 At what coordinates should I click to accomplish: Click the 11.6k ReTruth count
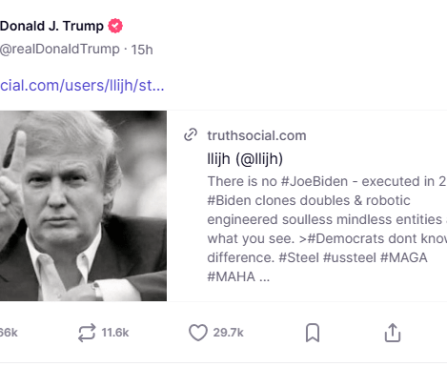pyautogui.click(x=115, y=333)
